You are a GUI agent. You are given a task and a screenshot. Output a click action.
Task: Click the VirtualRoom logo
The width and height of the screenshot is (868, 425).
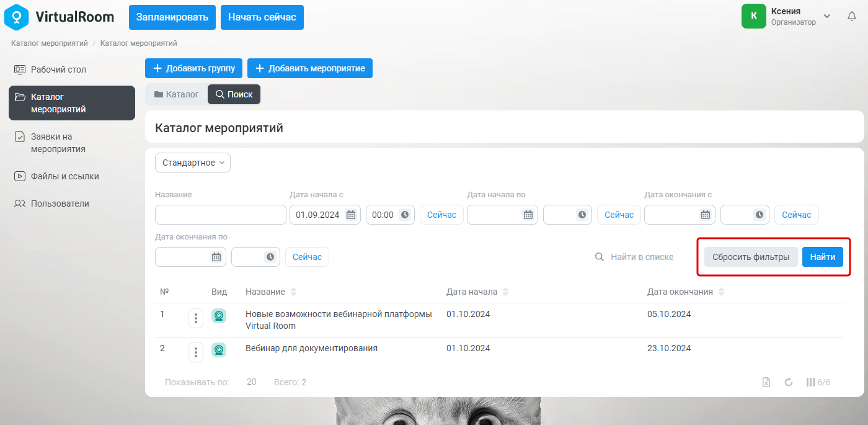click(60, 17)
